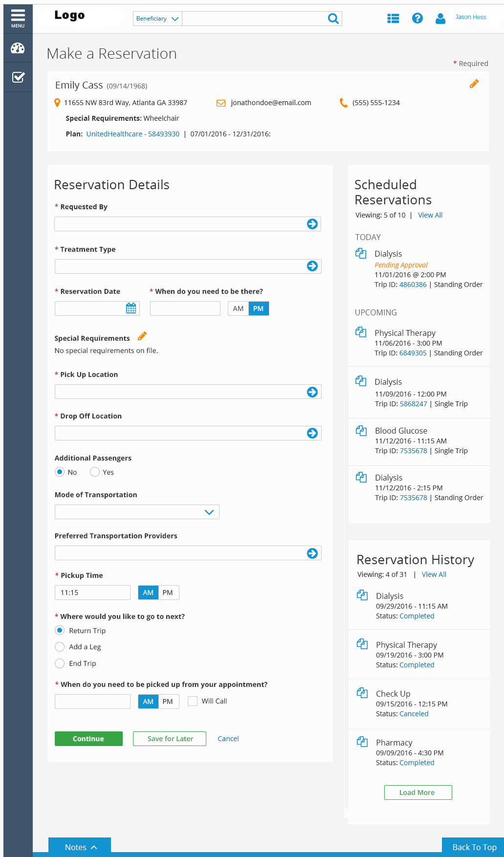Check the Will Call checkbox

[x=193, y=701]
